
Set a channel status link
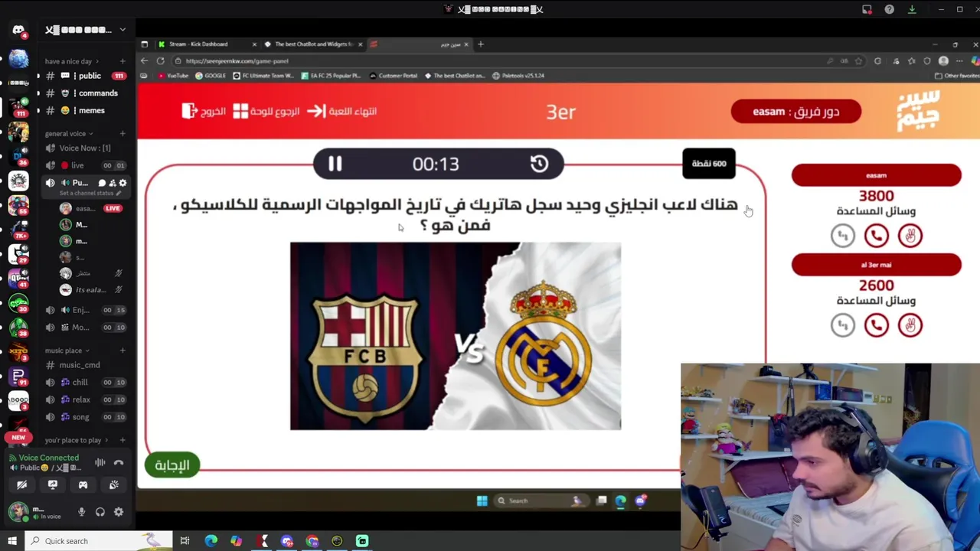(90, 193)
